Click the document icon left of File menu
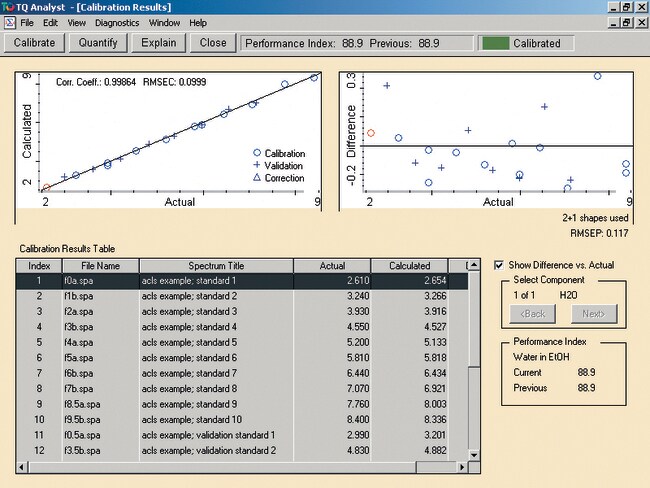This screenshot has width=650, height=488. click(8, 22)
